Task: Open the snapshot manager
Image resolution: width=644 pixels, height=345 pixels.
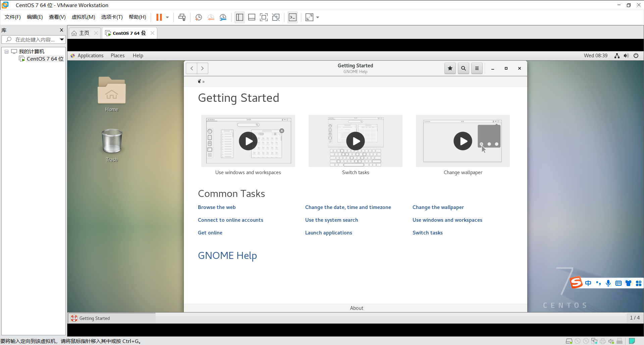Action: [223, 17]
